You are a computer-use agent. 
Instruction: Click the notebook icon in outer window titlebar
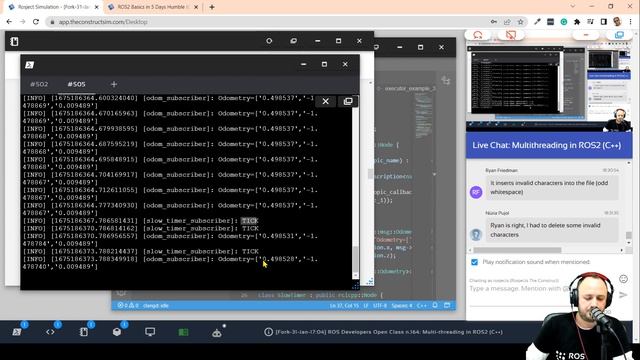(14, 41)
